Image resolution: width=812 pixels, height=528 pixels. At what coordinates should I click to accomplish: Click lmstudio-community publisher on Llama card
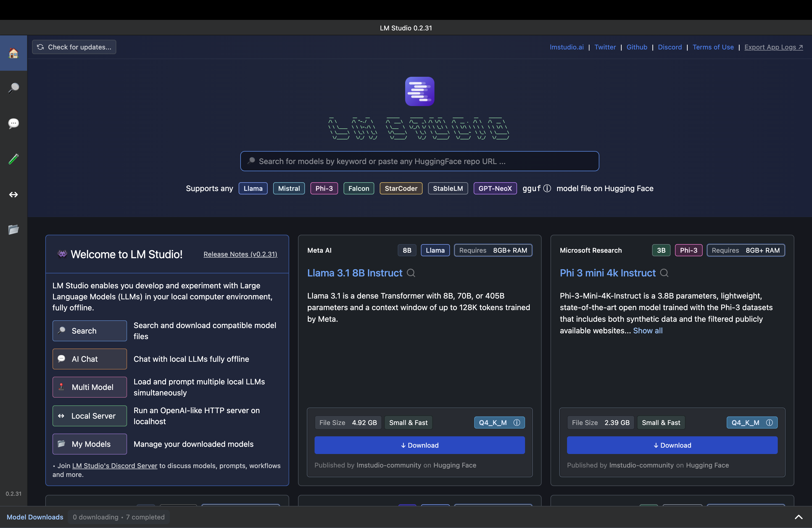[389, 465]
